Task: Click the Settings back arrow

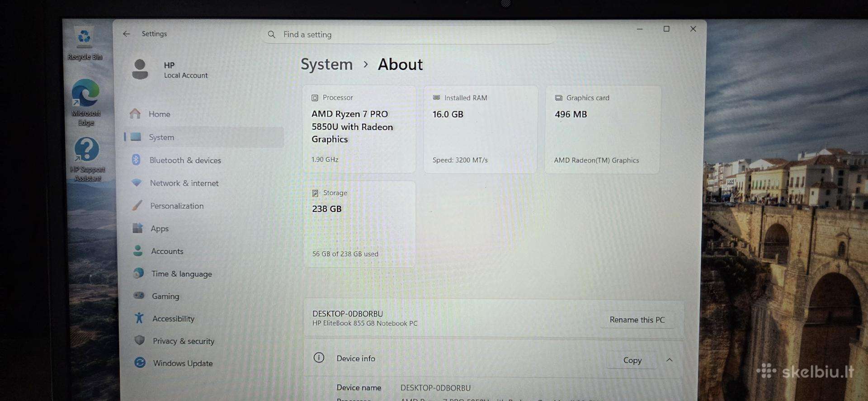Action: coord(126,34)
